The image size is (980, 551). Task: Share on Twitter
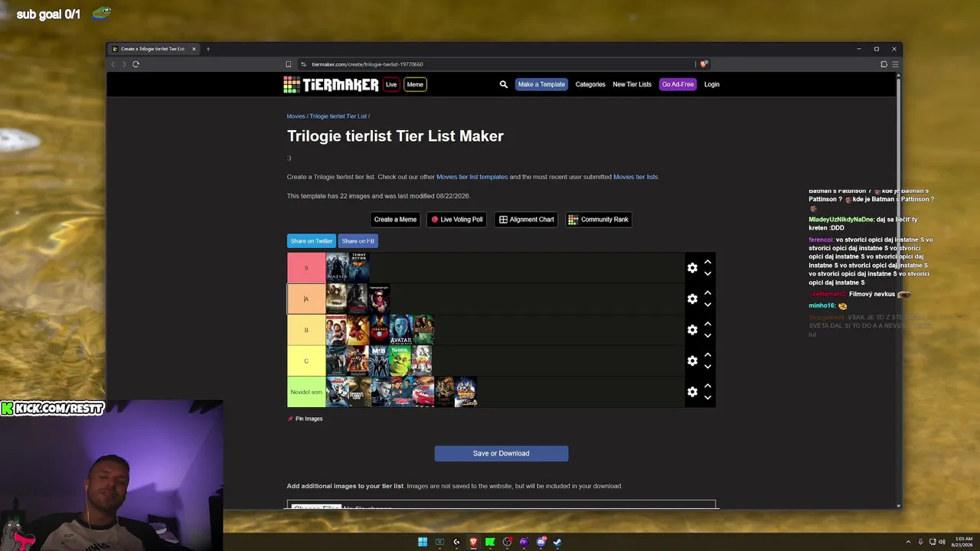tap(312, 241)
